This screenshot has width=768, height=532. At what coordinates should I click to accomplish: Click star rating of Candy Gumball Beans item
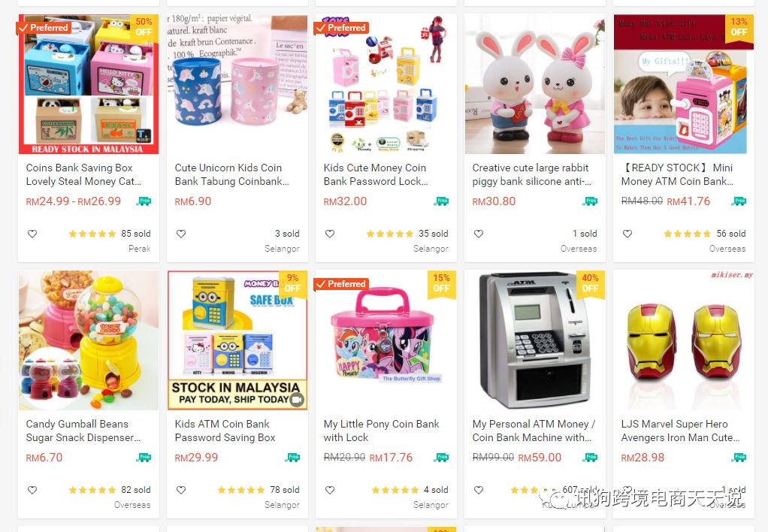(x=92, y=490)
